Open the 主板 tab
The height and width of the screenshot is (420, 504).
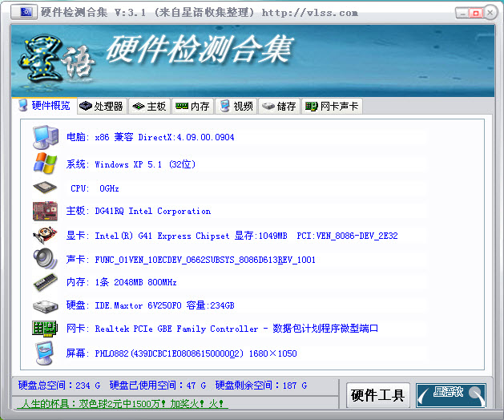click(150, 106)
